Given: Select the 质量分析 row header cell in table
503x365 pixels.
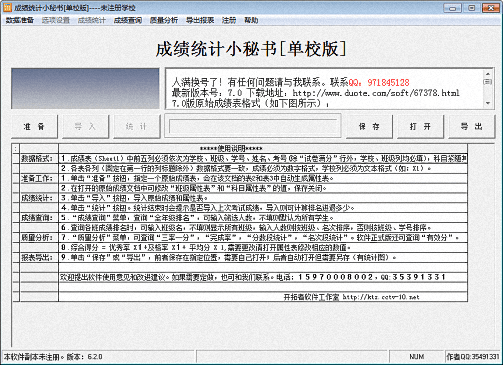Looking at the screenshot, I should [x=39, y=238].
